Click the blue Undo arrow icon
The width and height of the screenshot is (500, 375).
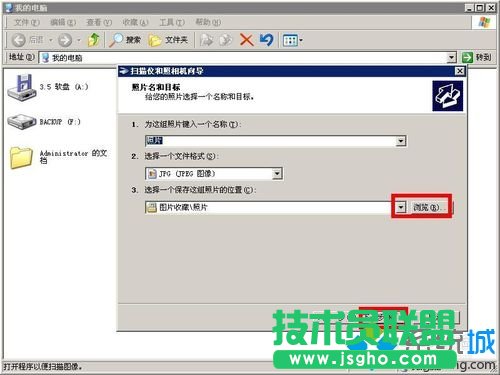click(266, 40)
